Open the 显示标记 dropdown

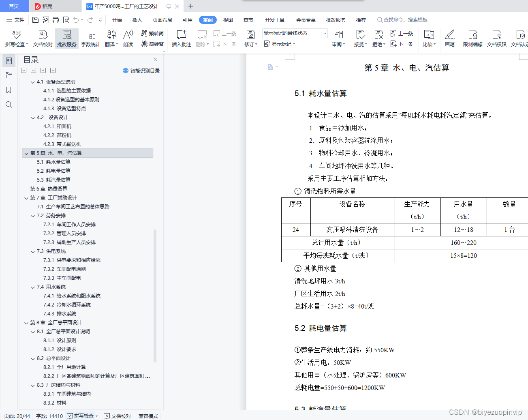[x=280, y=44]
